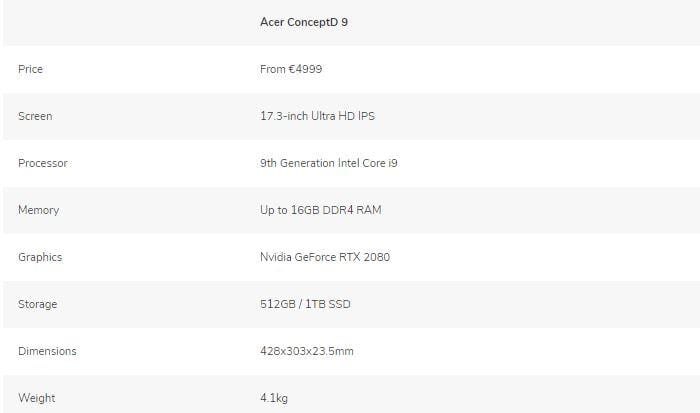The width and height of the screenshot is (700, 413).
Task: Select the Weight row label
Action: (36, 398)
